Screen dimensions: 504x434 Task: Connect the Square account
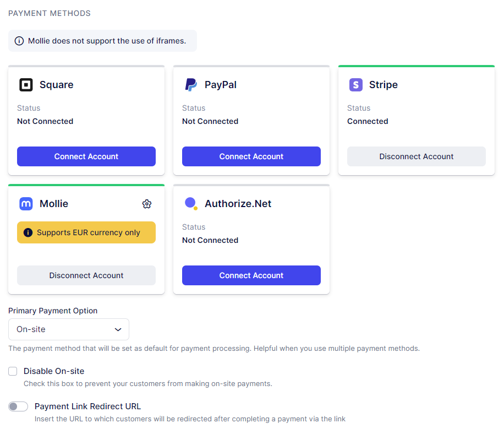86,156
